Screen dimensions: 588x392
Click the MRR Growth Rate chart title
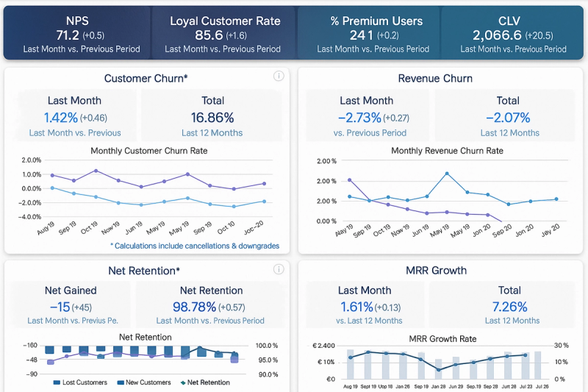[x=442, y=339]
